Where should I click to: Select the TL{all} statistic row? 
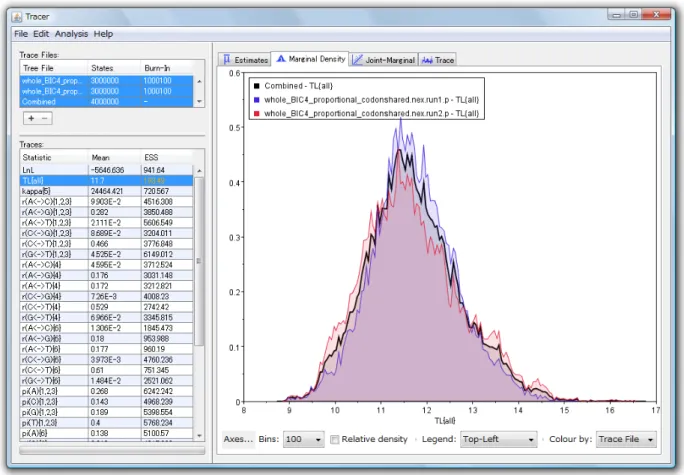pos(106,181)
